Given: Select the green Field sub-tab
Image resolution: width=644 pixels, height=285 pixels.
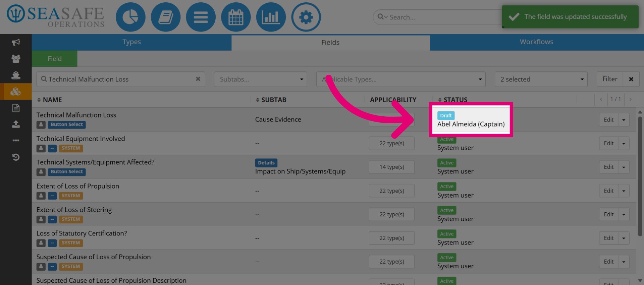Looking at the screenshot, I should point(55,59).
